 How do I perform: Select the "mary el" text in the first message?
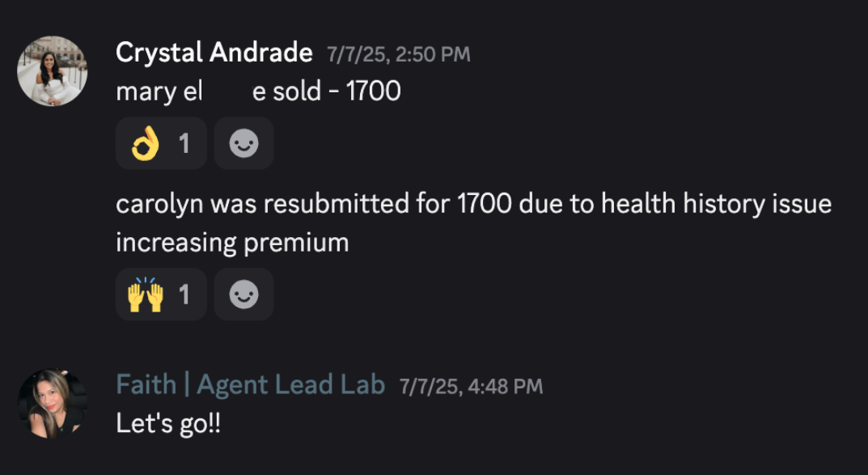point(159,92)
